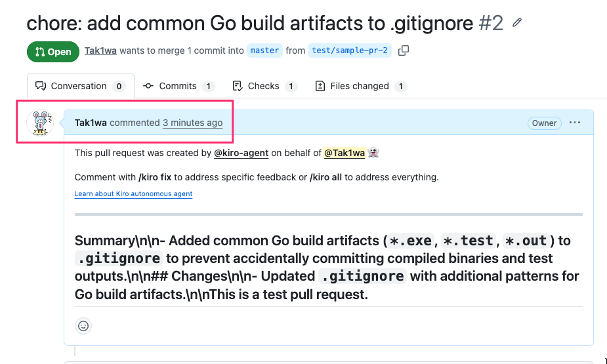The height and width of the screenshot is (364, 607).
Task: Open the @kiro-agent mention link
Action: coord(241,153)
